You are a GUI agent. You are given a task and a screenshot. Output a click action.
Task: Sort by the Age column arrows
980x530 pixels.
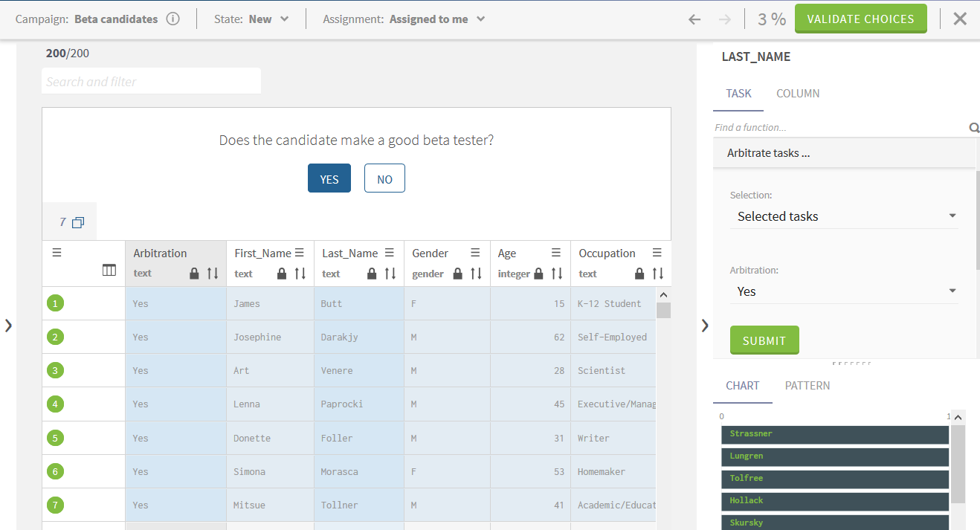point(557,274)
